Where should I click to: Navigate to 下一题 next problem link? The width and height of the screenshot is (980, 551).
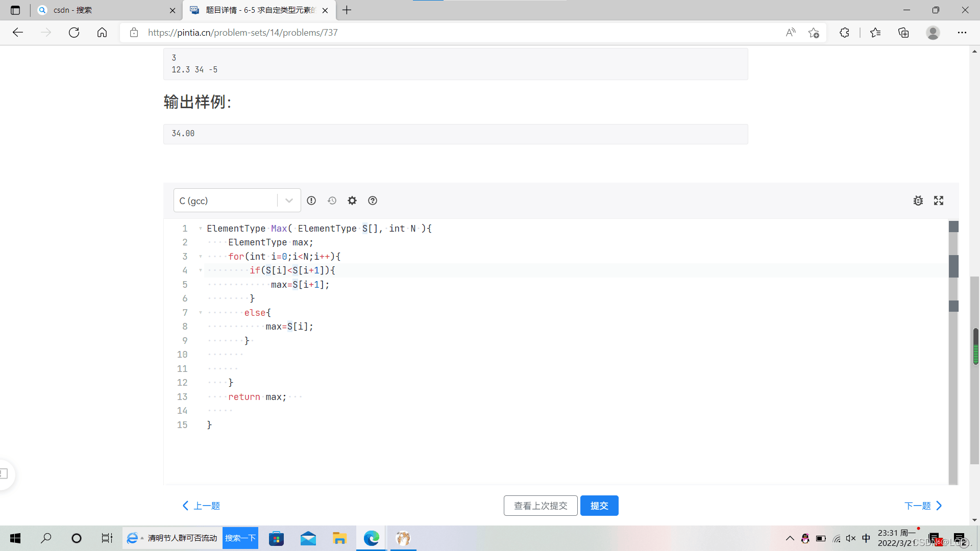(923, 505)
